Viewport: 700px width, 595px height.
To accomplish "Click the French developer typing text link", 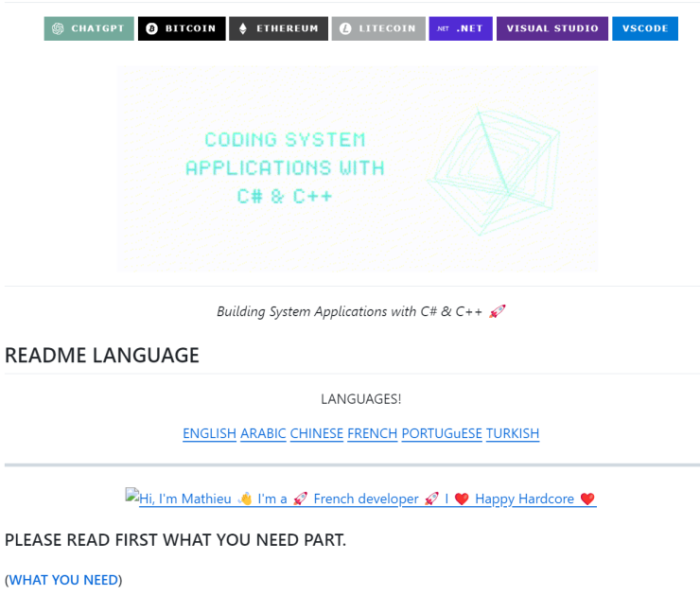I will pos(367,499).
